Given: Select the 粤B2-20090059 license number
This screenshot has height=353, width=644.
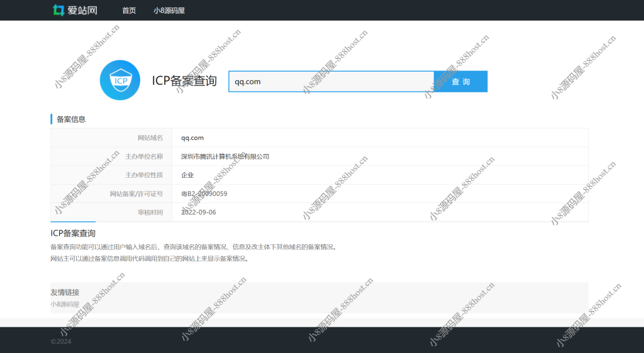Looking at the screenshot, I should coord(204,193).
